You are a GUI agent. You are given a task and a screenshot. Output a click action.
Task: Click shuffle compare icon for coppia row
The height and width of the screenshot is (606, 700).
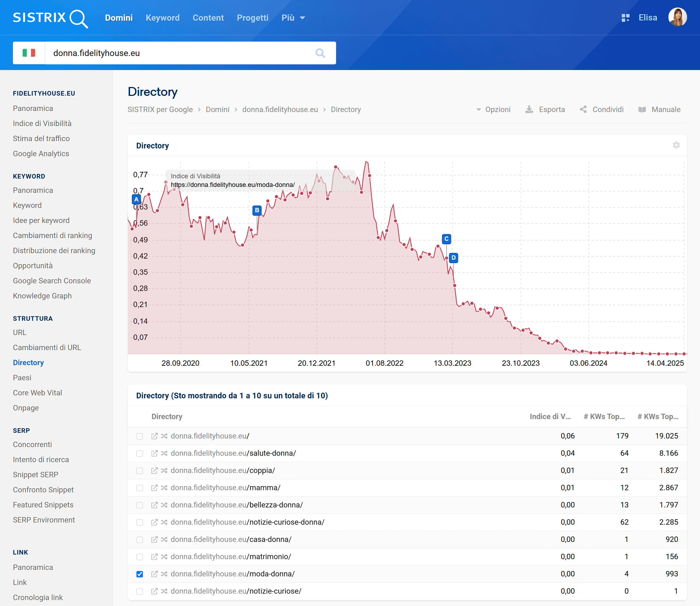164,471
